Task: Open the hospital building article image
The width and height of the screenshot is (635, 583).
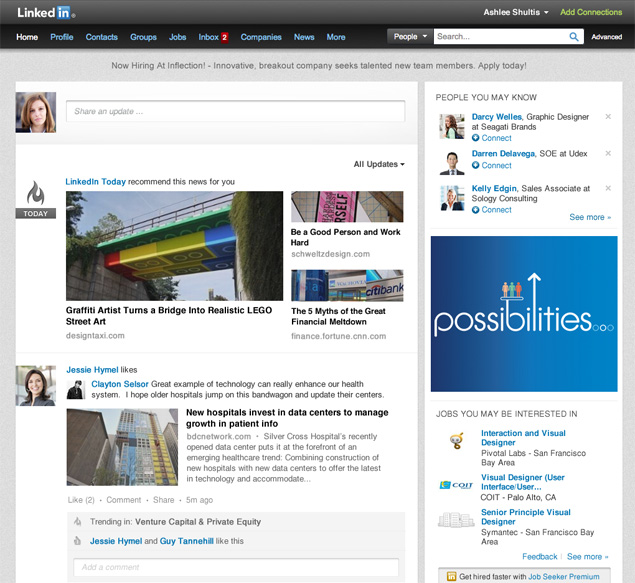Action: (122, 447)
